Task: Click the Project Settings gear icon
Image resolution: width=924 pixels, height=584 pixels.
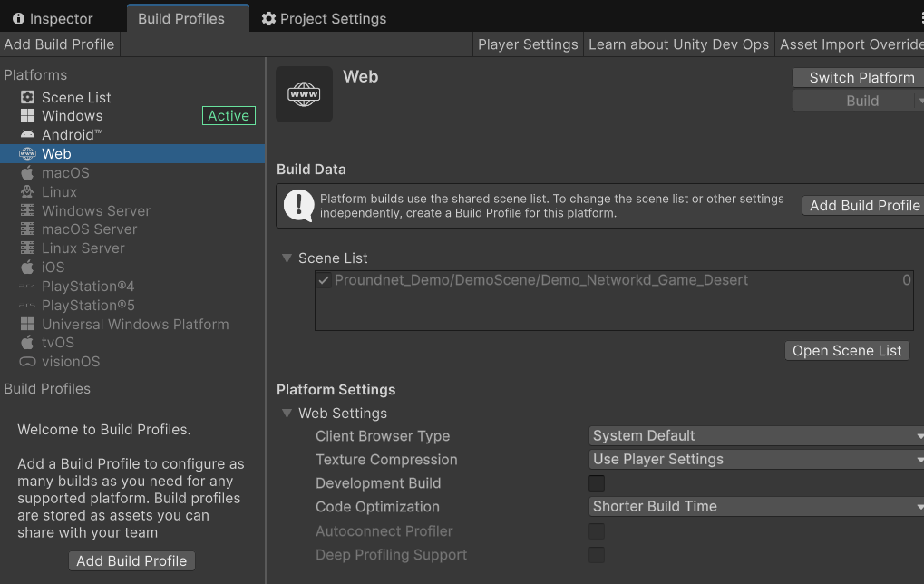Action: click(x=268, y=19)
